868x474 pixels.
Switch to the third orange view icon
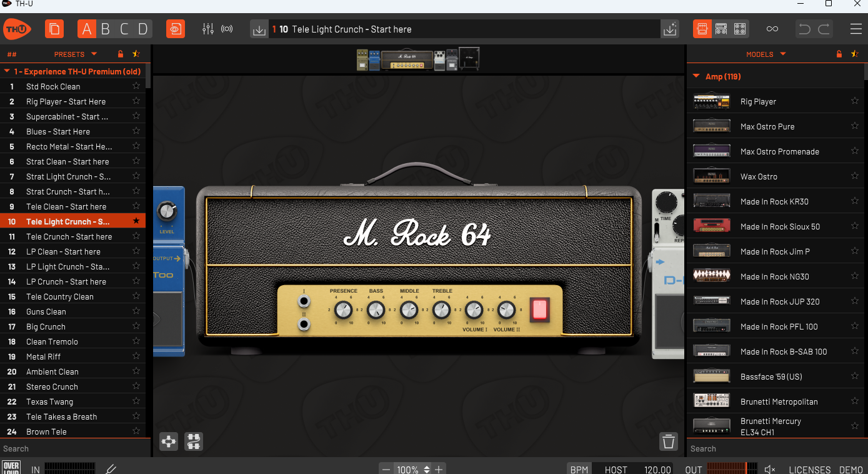pyautogui.click(x=740, y=29)
